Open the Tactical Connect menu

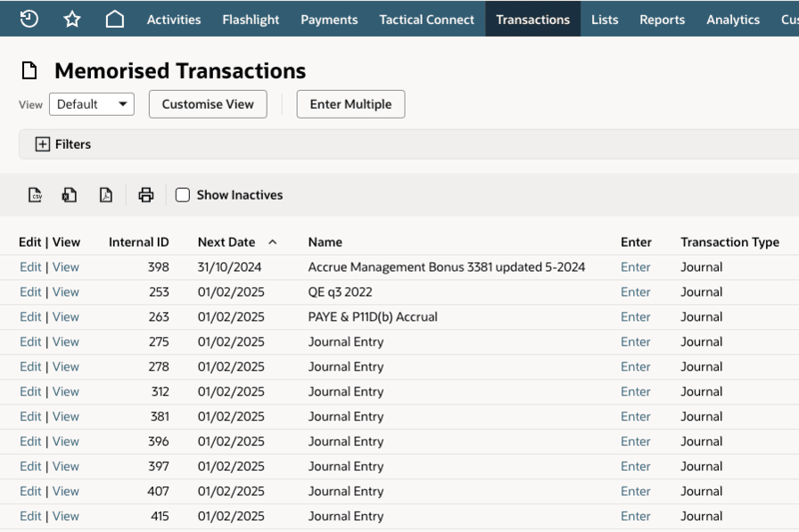(x=426, y=20)
